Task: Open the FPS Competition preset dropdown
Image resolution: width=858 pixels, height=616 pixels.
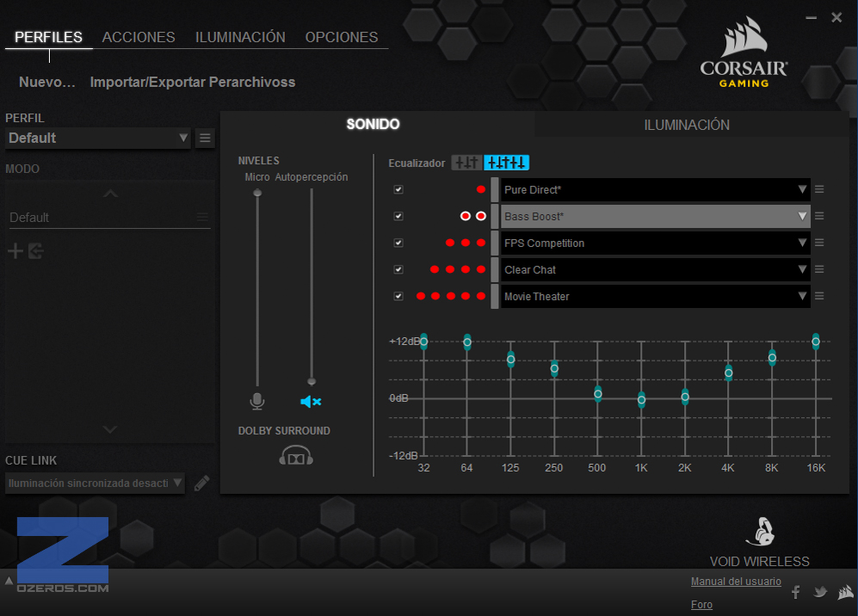Action: (x=655, y=243)
